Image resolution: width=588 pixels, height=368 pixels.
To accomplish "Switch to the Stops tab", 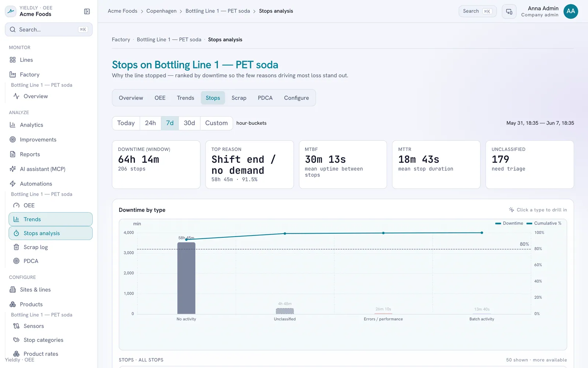I will 213,98.
